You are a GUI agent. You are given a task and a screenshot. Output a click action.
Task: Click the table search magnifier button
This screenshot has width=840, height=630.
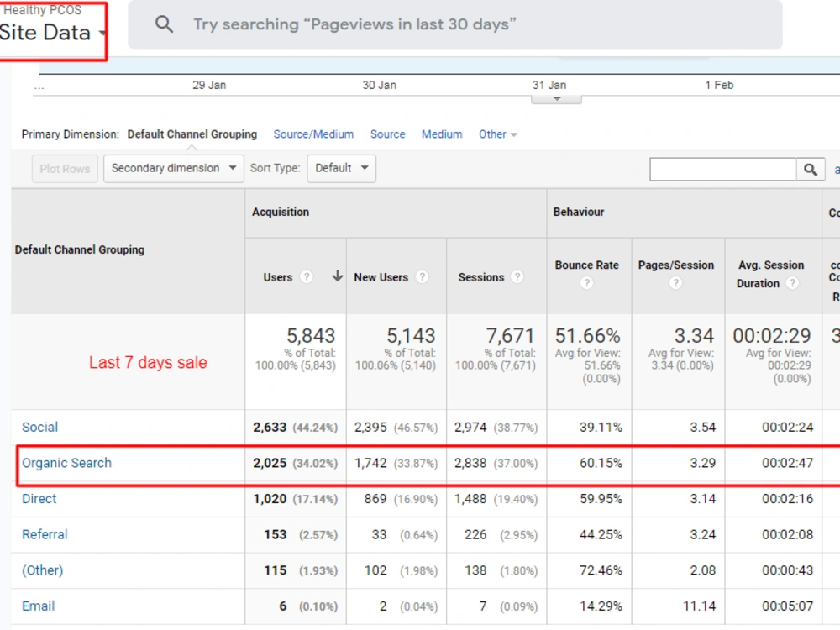[811, 170]
